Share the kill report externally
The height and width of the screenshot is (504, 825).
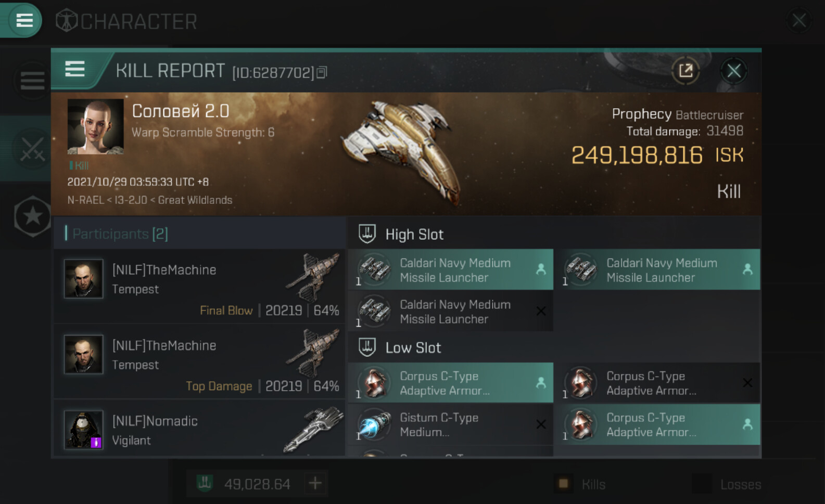(686, 70)
